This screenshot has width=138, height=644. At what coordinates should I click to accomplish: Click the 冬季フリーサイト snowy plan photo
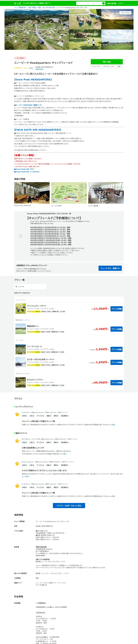click(21, 362)
